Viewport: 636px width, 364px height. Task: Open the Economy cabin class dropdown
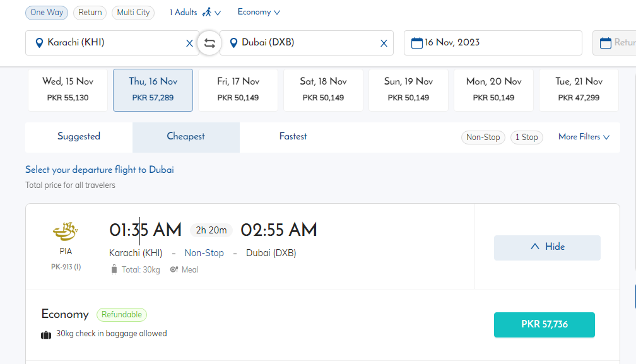pyautogui.click(x=259, y=12)
